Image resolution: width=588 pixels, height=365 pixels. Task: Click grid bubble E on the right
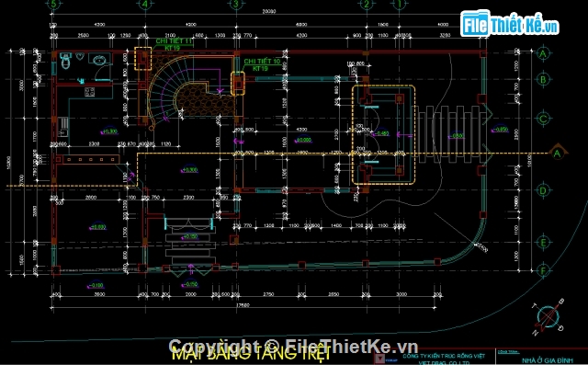543,243
